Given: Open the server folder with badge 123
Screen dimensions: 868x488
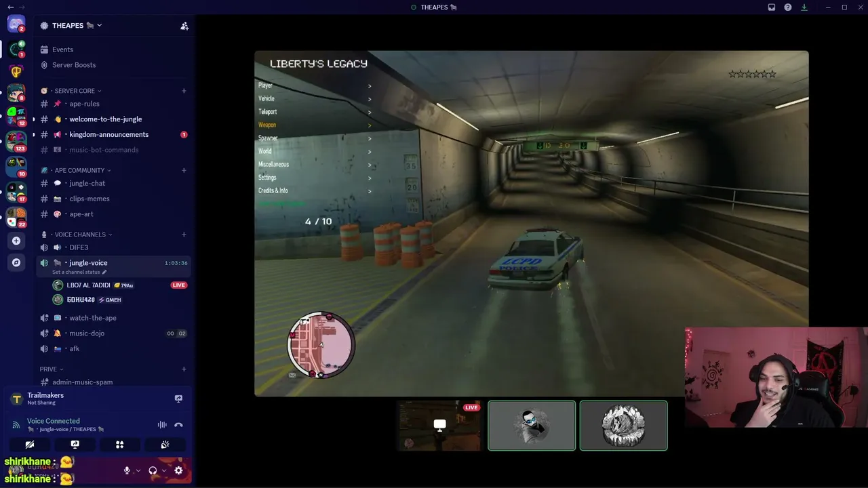Looking at the screenshot, I should point(16,141).
